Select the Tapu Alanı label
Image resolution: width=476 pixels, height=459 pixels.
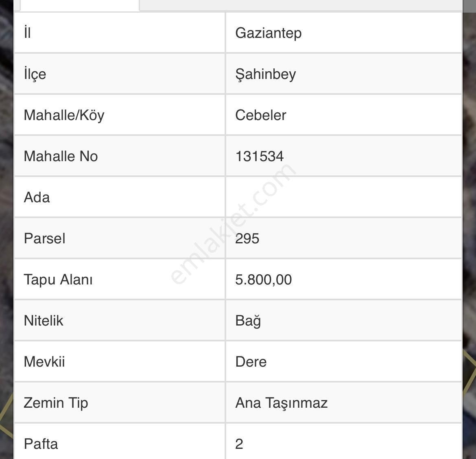click(58, 280)
